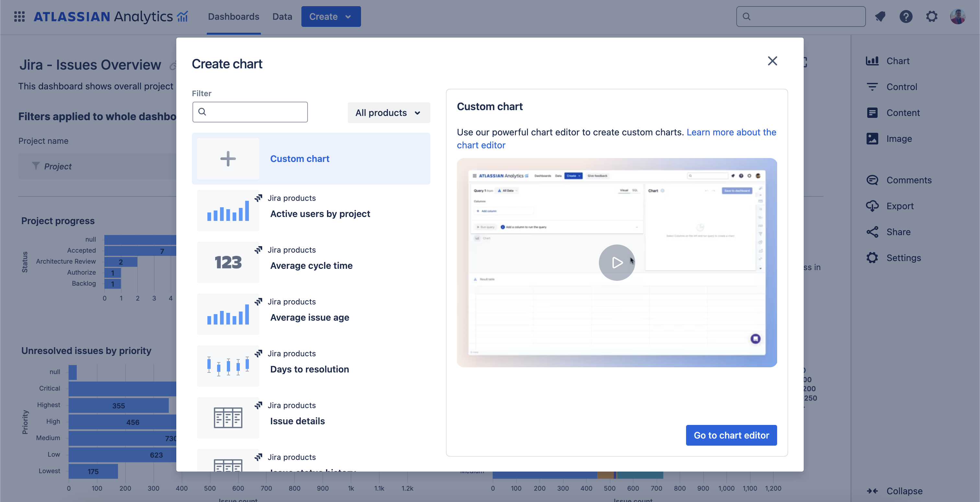Open the app switcher grid icon
This screenshot has width=980, height=502.
click(x=19, y=17)
